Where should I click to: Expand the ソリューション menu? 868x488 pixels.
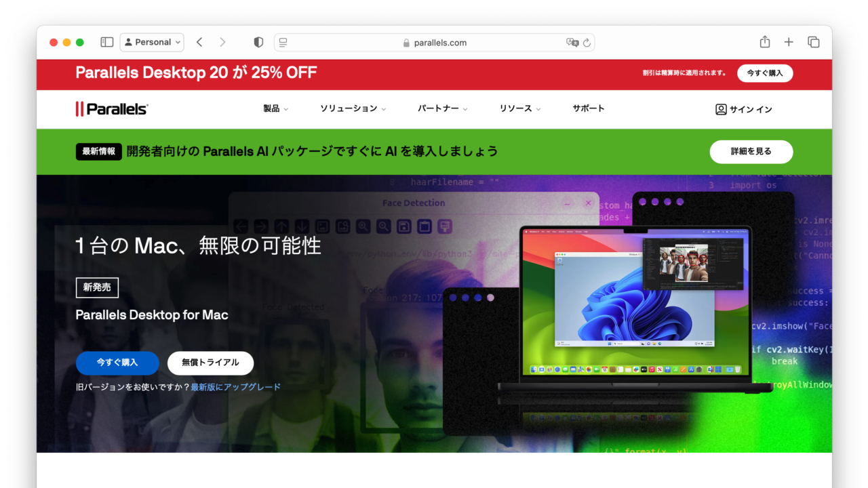tap(353, 108)
